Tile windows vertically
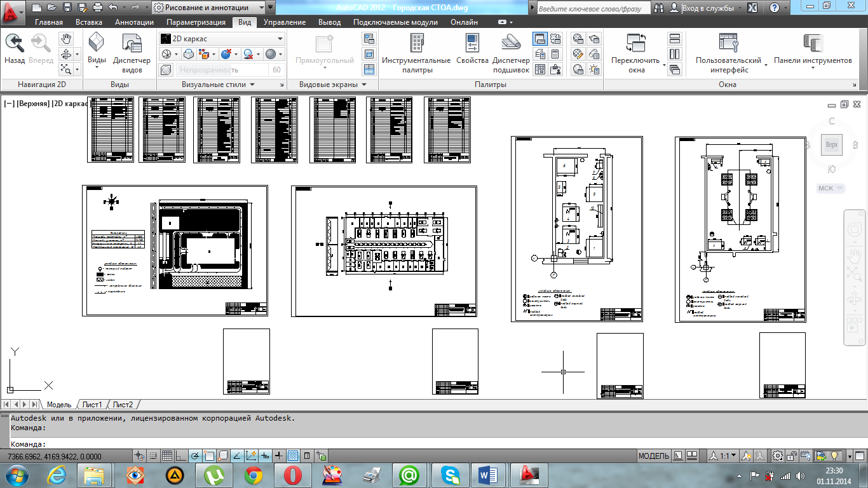Screen dimensions: 868x488 tap(675, 54)
